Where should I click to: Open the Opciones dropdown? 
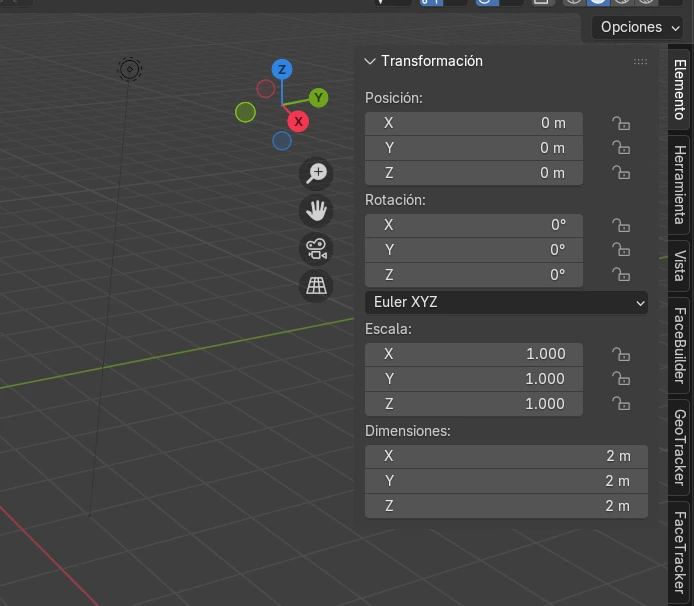click(640, 27)
